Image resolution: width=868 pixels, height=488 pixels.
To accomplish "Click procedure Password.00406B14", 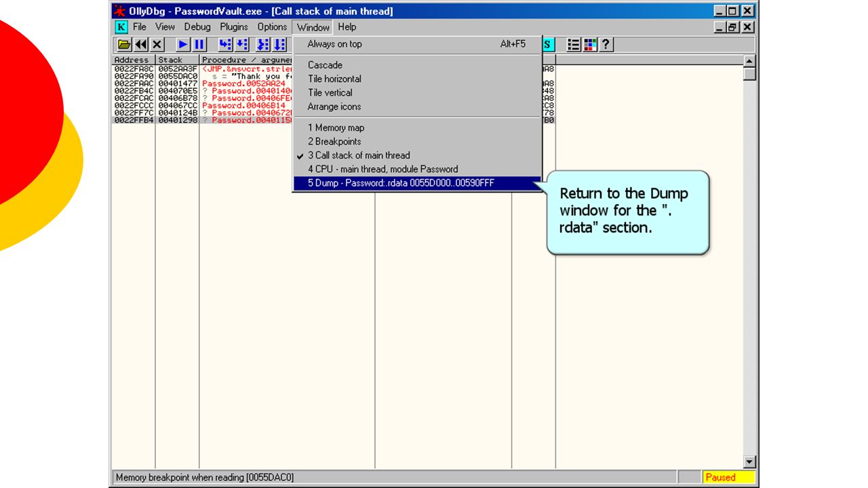I will pyautogui.click(x=243, y=106).
